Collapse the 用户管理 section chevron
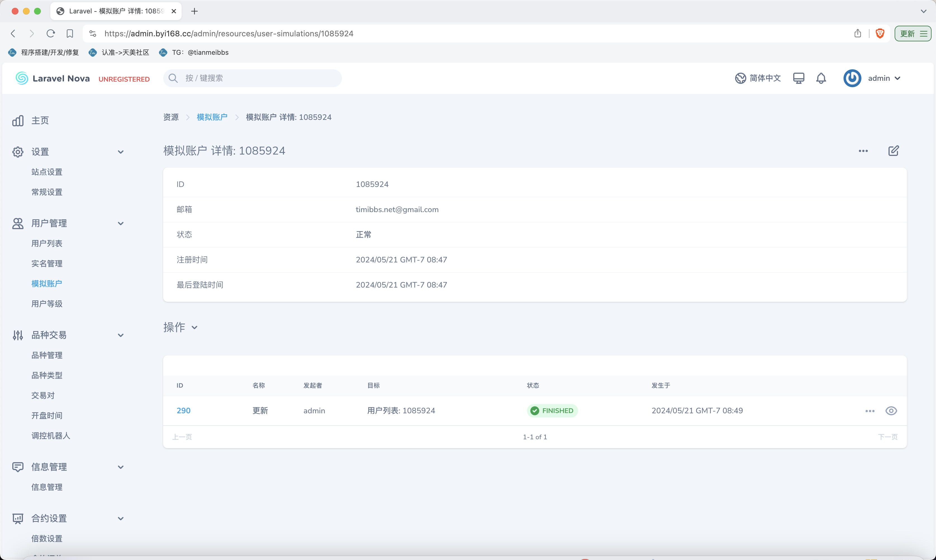Viewport: 936px width, 560px height. [x=121, y=223]
